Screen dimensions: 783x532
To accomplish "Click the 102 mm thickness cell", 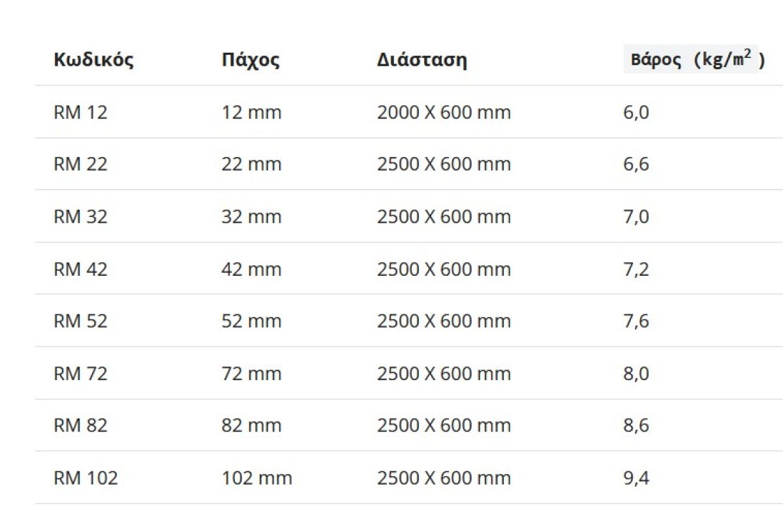I will point(256,478).
